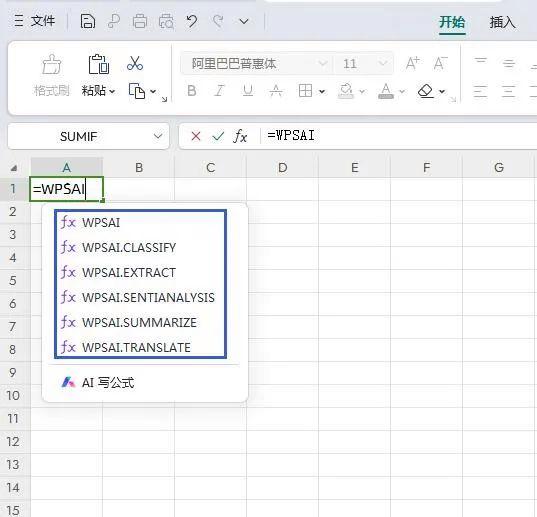Select row 5 header

[x=13, y=280]
